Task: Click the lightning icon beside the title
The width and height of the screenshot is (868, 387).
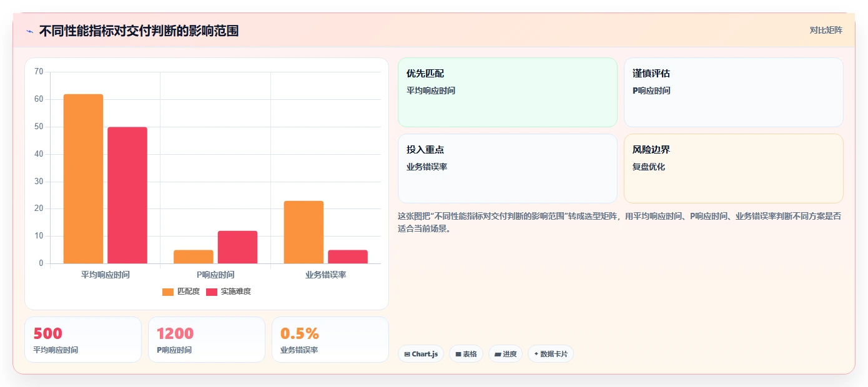Action: pyautogui.click(x=29, y=31)
